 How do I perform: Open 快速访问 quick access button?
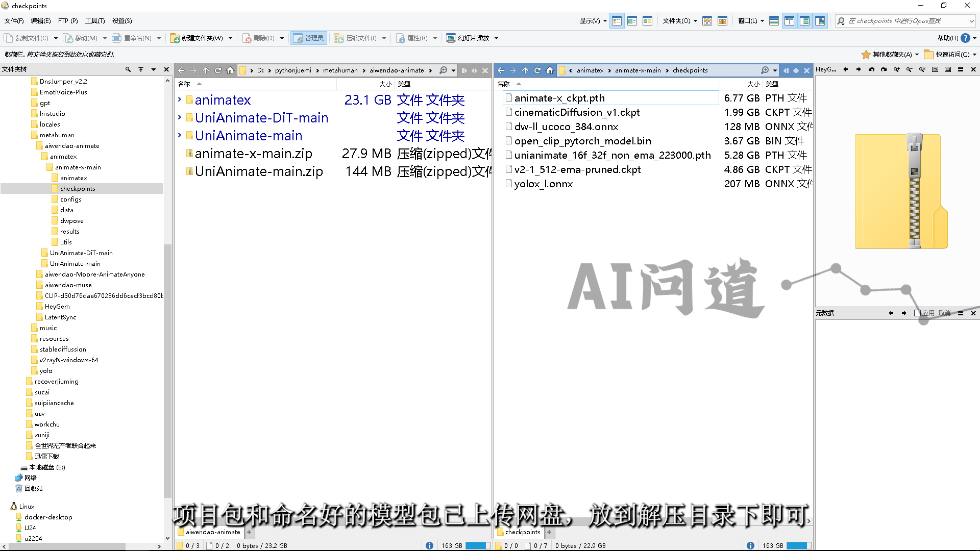[x=951, y=55]
